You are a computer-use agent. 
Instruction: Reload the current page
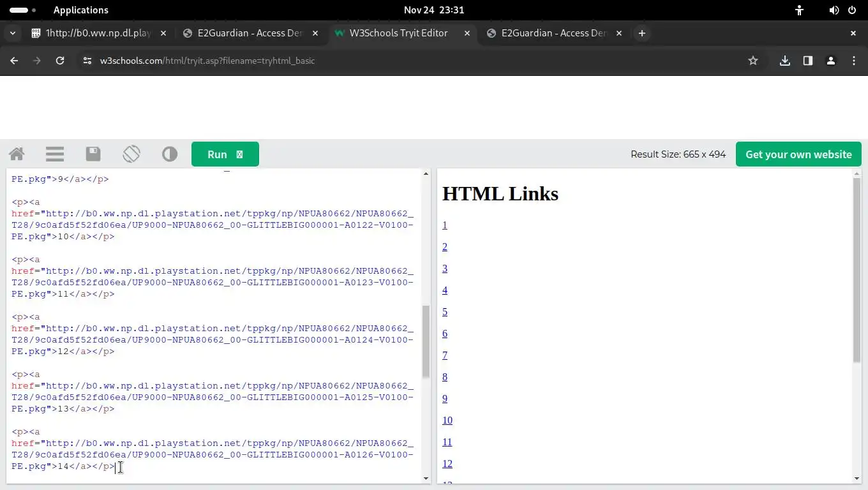[x=60, y=61]
